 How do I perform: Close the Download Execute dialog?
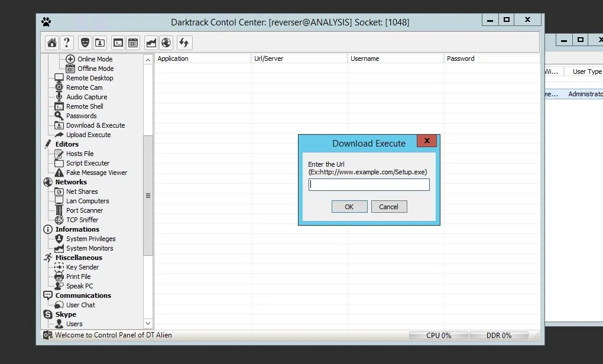[427, 141]
